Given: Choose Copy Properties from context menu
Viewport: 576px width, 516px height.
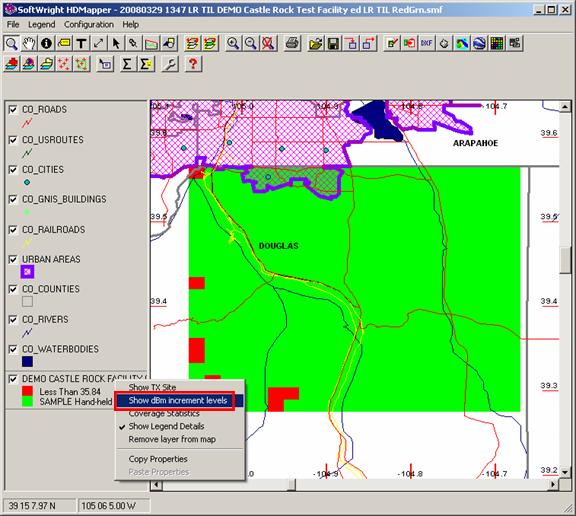Looking at the screenshot, I should [x=158, y=459].
